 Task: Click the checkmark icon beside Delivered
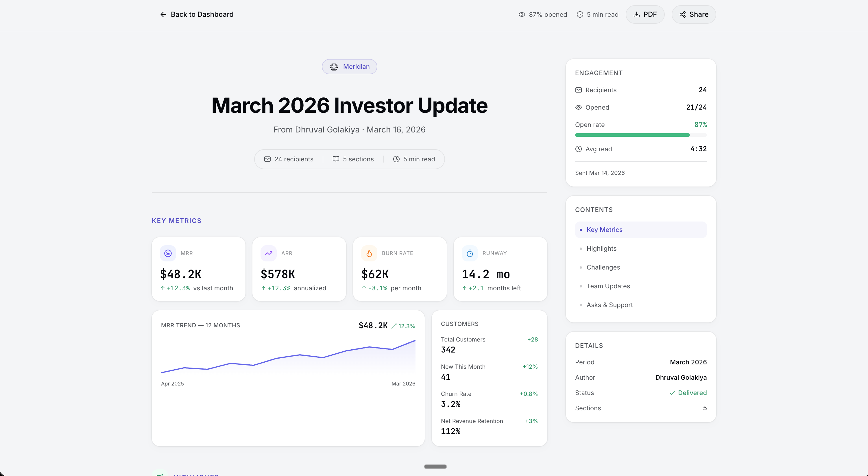pos(672,393)
